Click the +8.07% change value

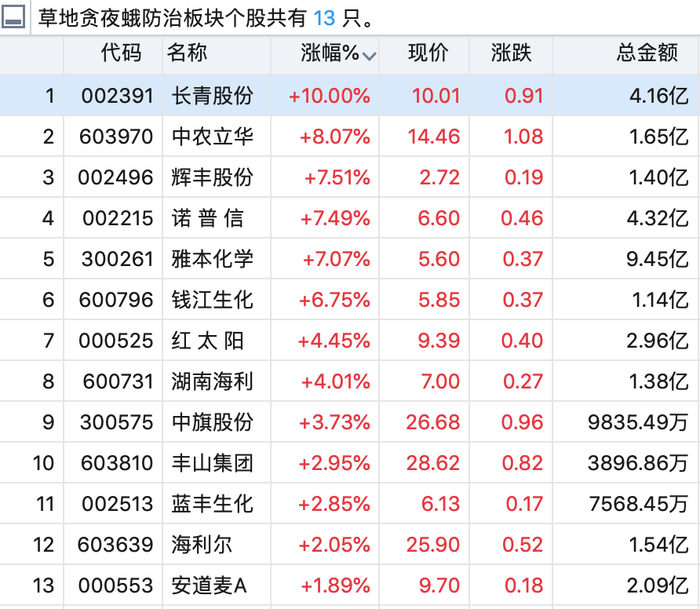click(335, 137)
